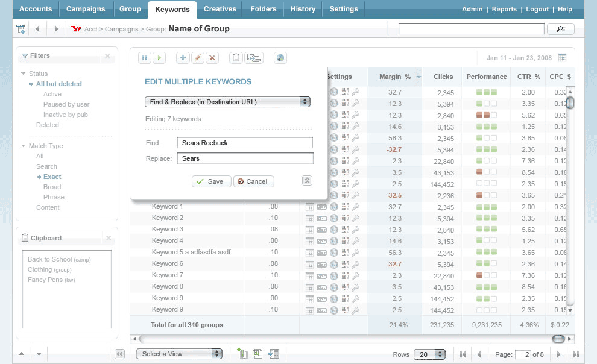Click the clipboard icon in the toolbar
The height and width of the screenshot is (364, 597).
(236, 58)
